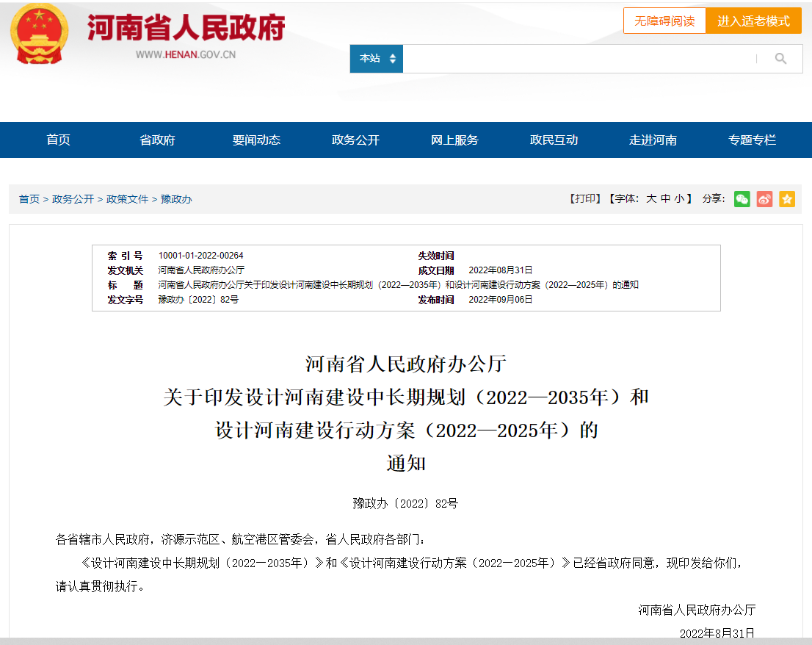
Task: Click the horizontal scrollbar at page bottom
Action: pyautogui.click(x=406, y=641)
